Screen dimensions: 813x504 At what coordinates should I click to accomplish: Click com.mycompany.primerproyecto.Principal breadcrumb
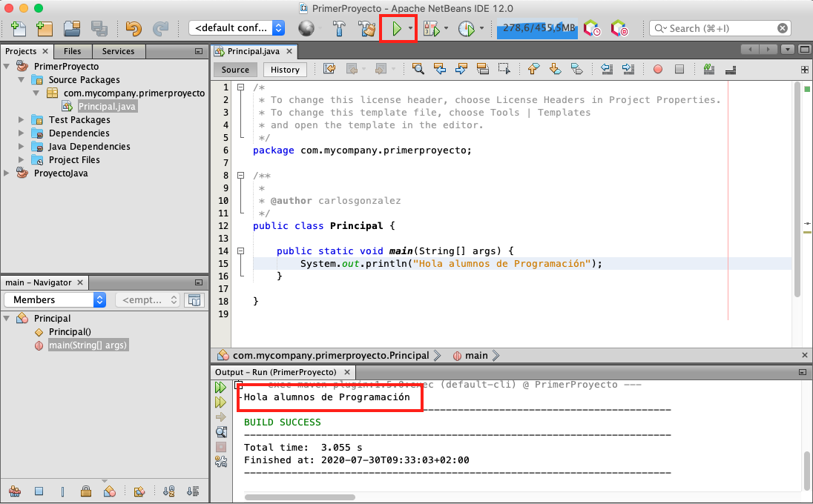330,355
